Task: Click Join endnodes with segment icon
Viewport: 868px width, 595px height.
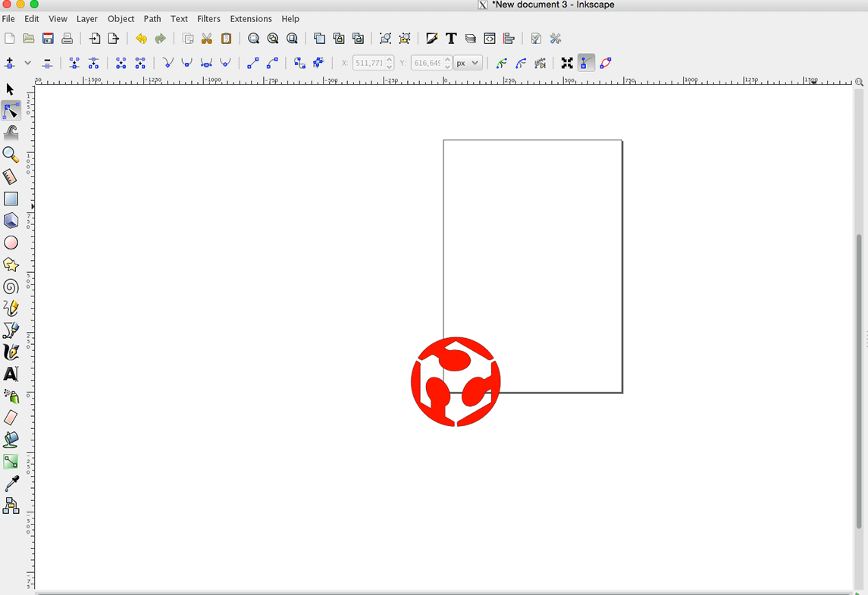Action: click(121, 63)
